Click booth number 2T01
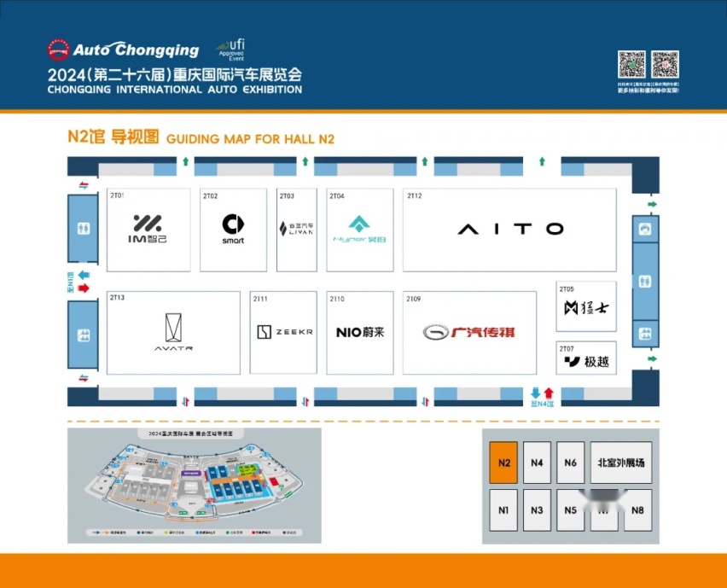727x588 pixels. coord(117,195)
